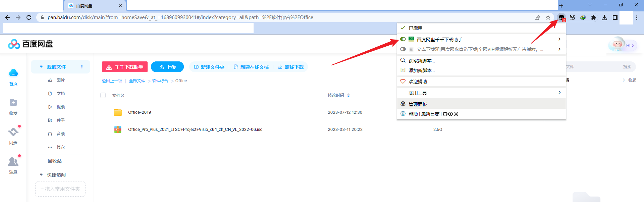
Task: Click the browser back arrow
Action: (7, 17)
